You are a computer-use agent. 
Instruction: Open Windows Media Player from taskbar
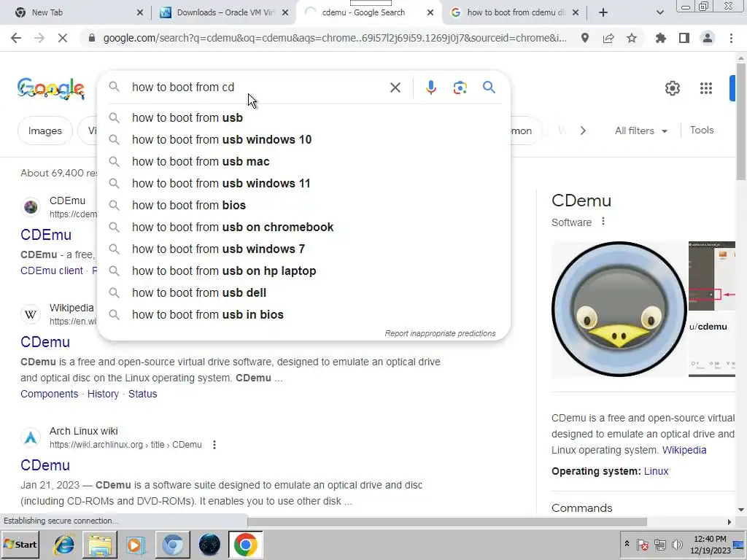click(136, 544)
